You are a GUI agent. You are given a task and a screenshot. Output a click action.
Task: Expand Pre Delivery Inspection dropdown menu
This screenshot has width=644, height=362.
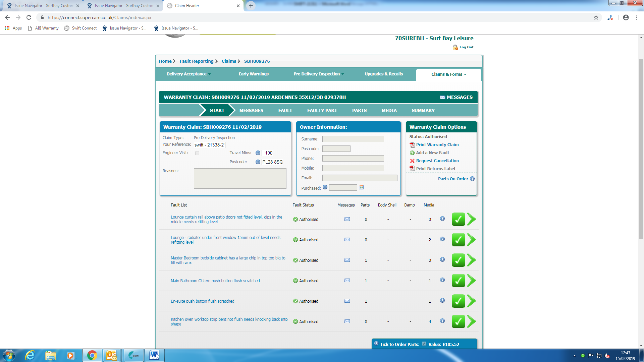click(x=318, y=74)
